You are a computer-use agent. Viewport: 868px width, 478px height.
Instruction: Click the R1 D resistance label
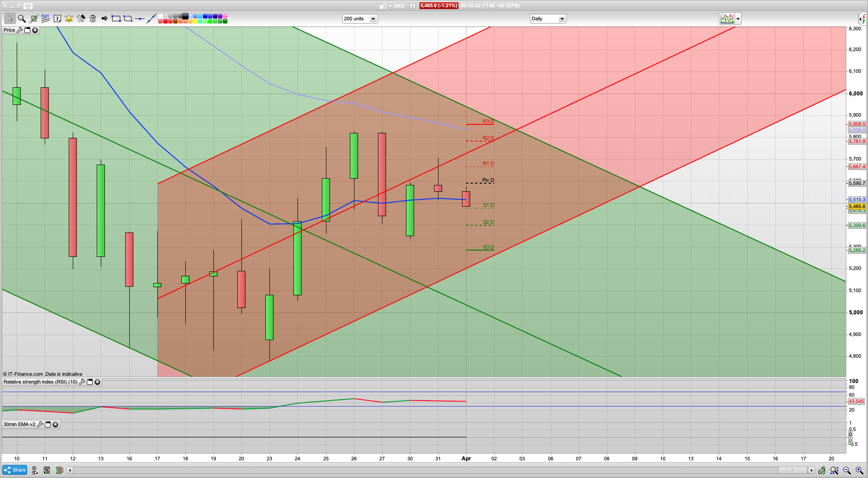click(488, 163)
